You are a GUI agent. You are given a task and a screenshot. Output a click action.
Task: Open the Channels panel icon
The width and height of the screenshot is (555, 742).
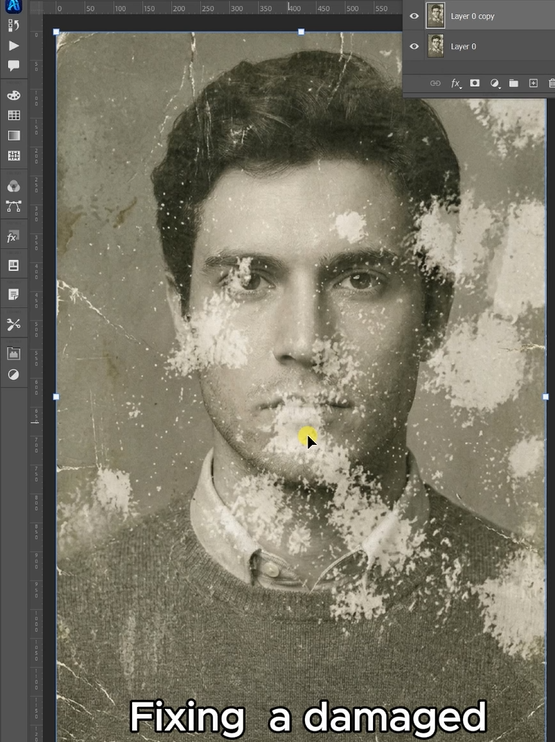14,186
